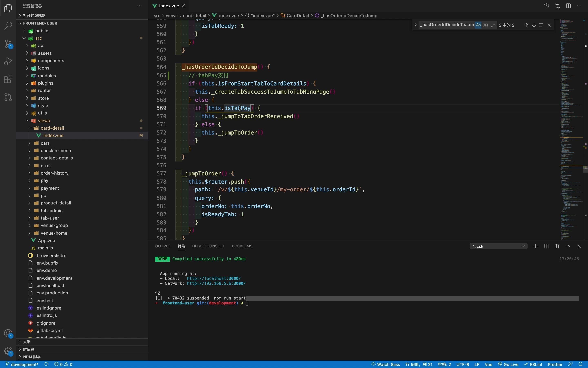Click ESLint in status bar
588x368 pixels.
point(533,364)
